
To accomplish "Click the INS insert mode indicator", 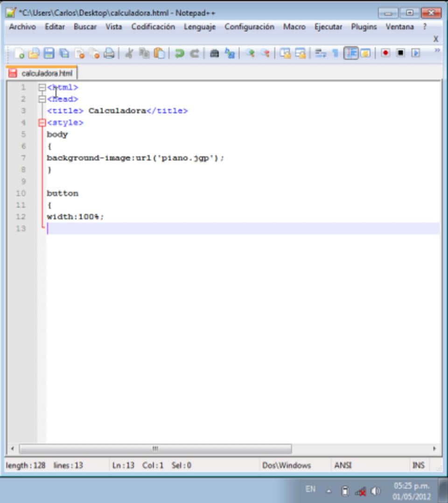I will 418,465.
